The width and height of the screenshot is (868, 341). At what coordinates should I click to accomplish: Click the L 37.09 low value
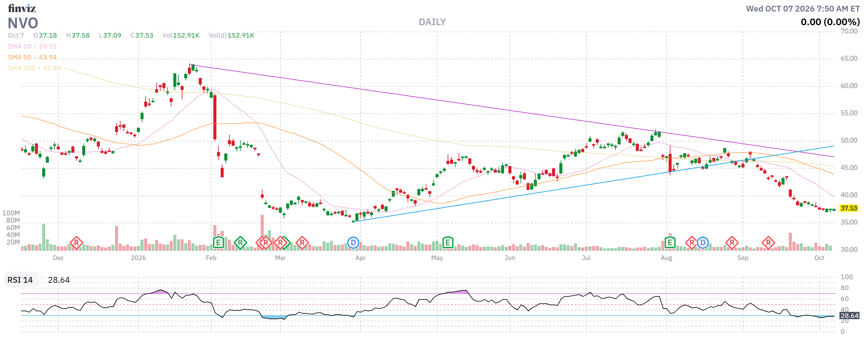pos(110,35)
